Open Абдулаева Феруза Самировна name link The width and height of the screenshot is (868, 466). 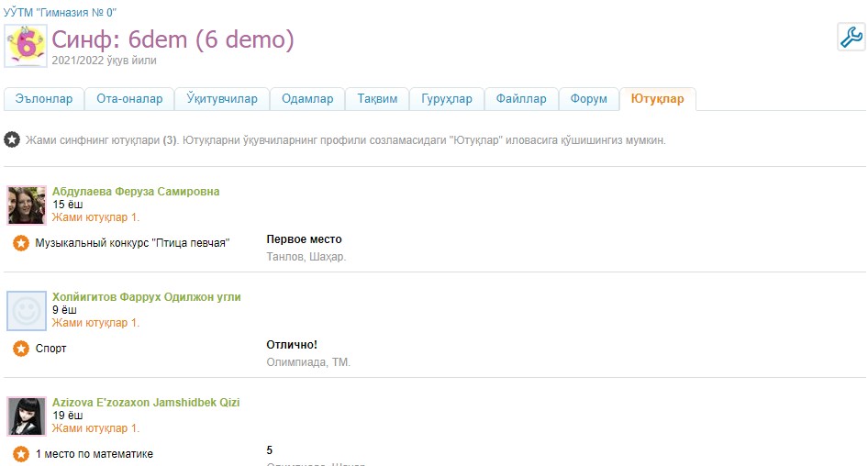pyautogui.click(x=136, y=192)
